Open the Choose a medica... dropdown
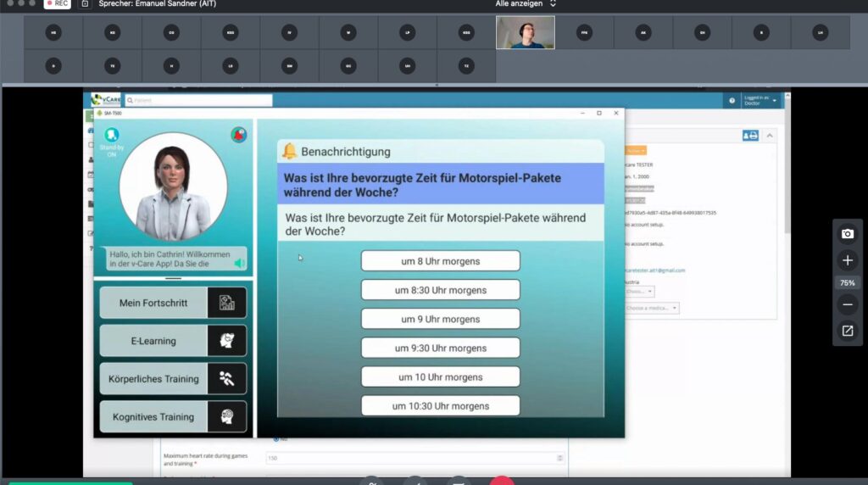The image size is (868, 485). coord(652,308)
